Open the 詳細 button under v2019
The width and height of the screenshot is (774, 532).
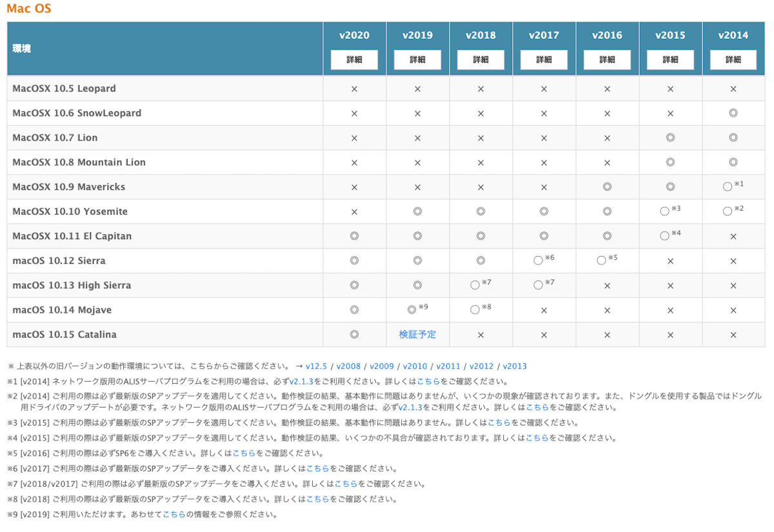pos(417,59)
